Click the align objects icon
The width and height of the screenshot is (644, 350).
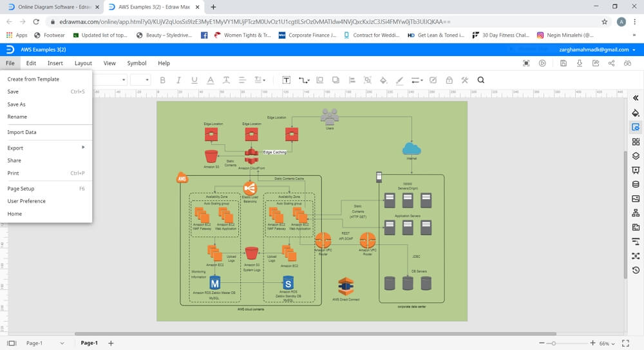pos(352,80)
